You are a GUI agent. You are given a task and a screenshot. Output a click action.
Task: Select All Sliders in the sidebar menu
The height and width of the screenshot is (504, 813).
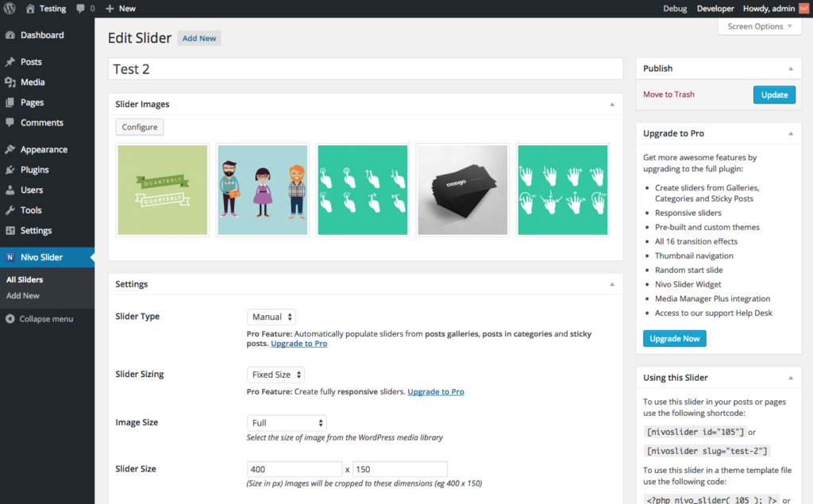coord(24,279)
